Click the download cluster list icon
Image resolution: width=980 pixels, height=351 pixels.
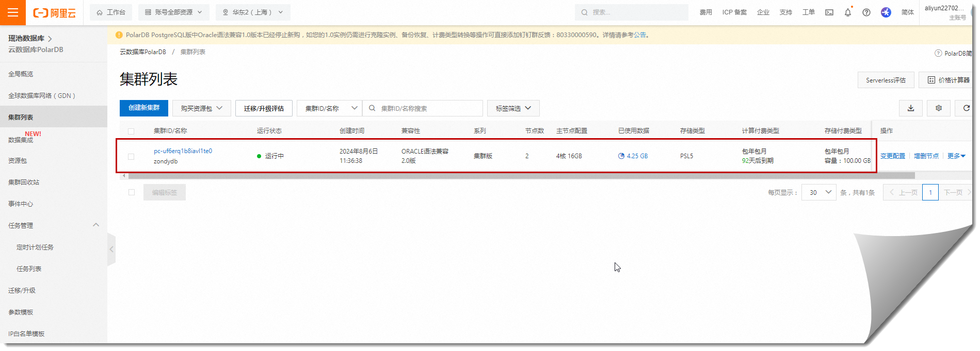pyautogui.click(x=910, y=108)
